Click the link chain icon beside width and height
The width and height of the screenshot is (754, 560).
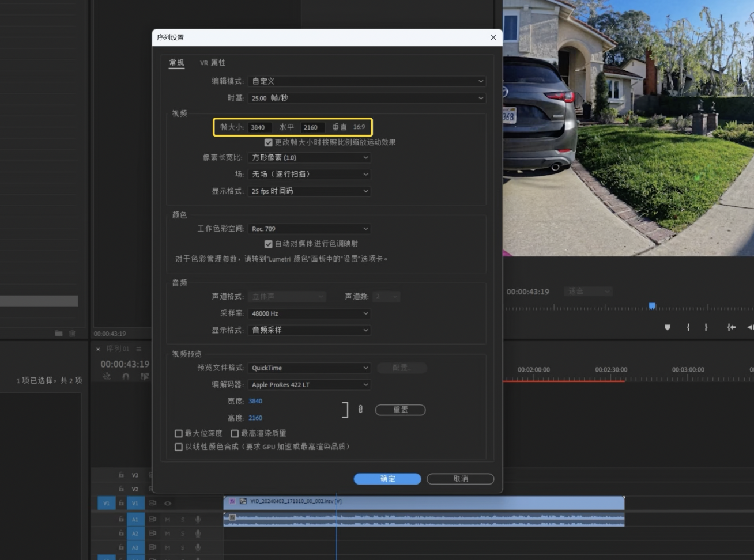[360, 410]
